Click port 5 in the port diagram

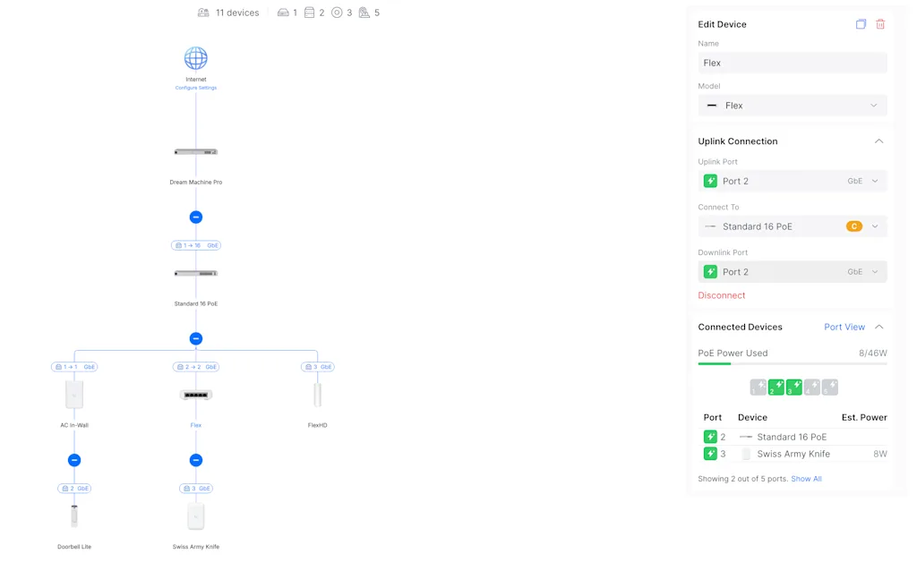(830, 387)
